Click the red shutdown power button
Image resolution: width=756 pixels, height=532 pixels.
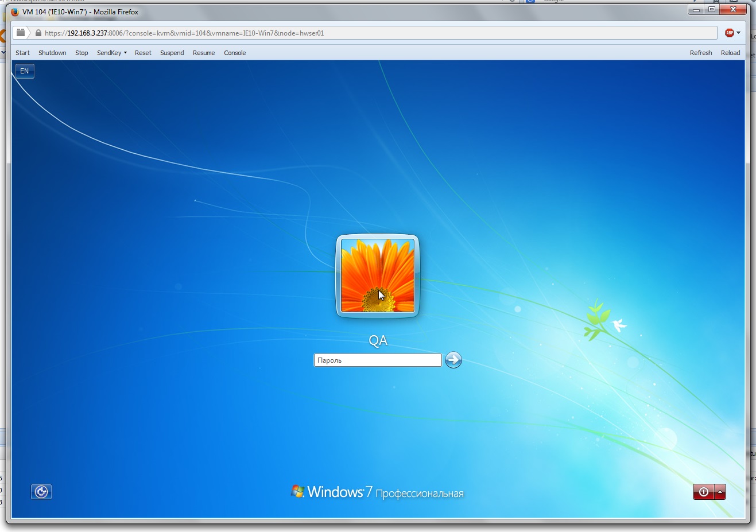[x=703, y=492]
